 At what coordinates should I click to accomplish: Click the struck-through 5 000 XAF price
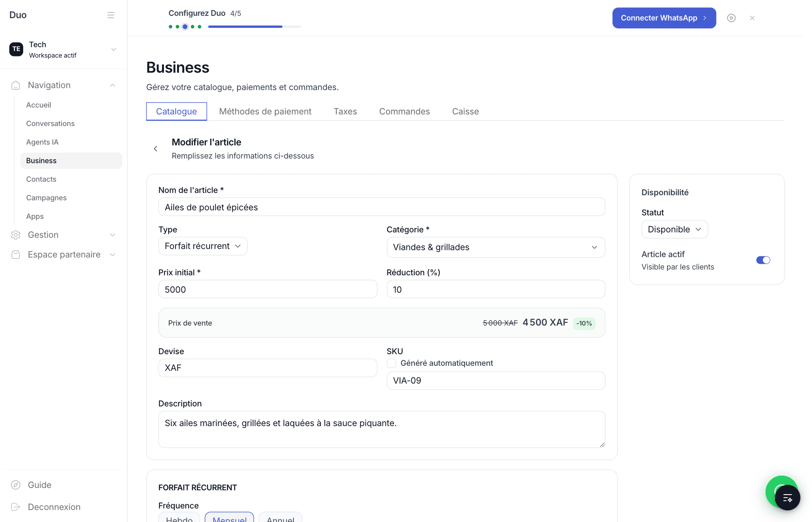point(500,323)
